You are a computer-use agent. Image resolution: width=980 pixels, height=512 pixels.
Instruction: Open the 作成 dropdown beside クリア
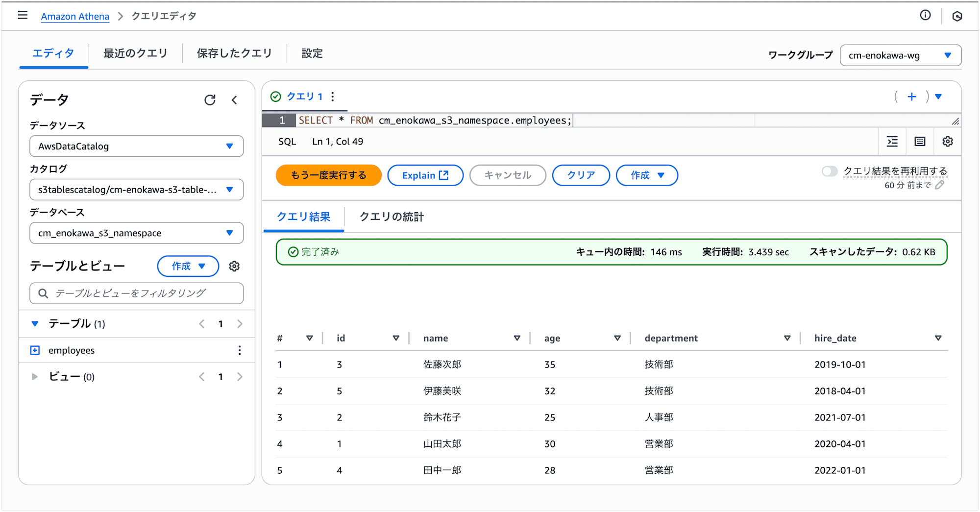647,175
